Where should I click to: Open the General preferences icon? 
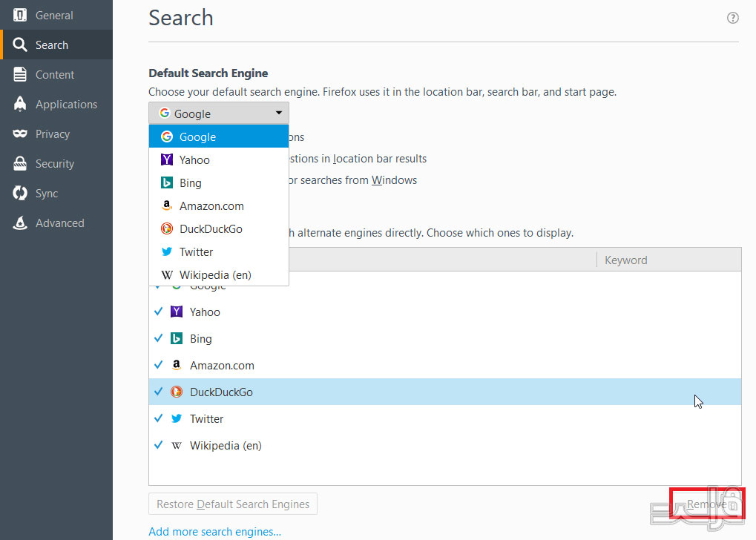(x=20, y=15)
